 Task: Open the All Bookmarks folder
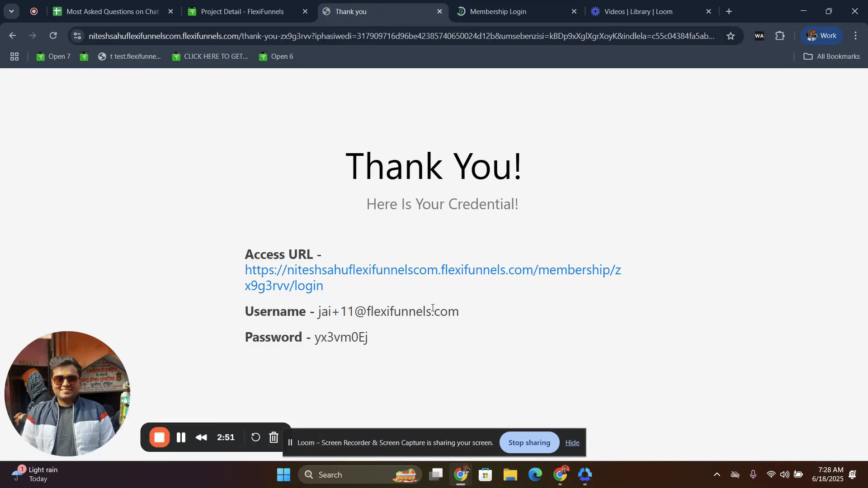tap(831, 56)
